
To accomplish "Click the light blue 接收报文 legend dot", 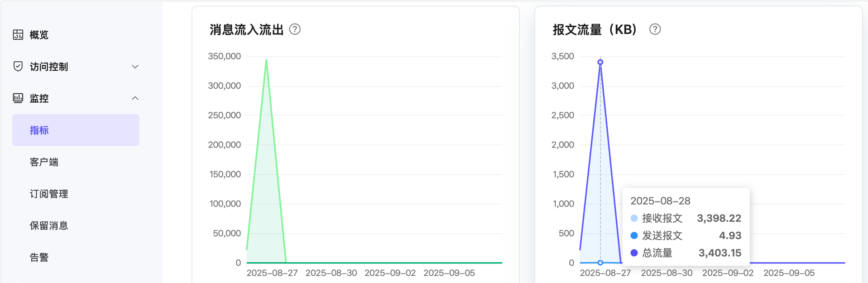I will [x=634, y=218].
